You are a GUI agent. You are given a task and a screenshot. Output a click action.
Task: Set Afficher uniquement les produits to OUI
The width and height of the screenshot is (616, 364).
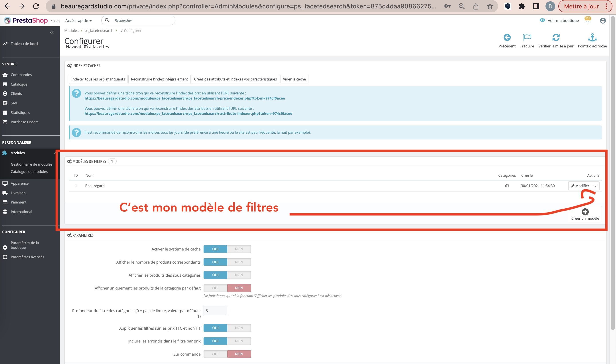click(215, 288)
